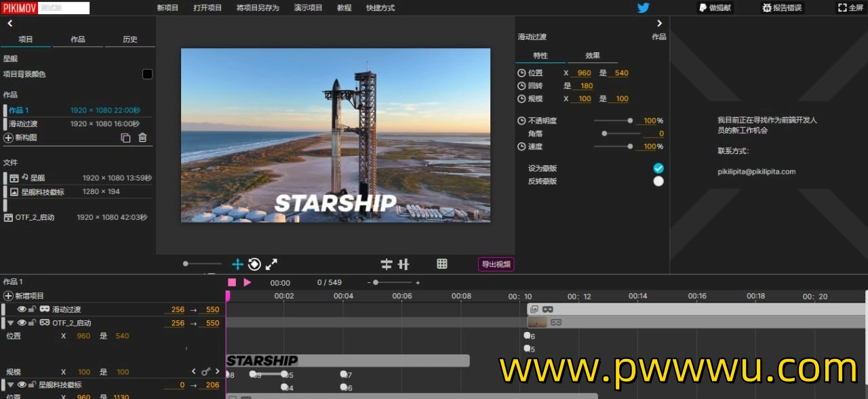Collapse the 星舰科技徽标 layer properties
Image resolution: width=868 pixels, height=399 pixels.
coord(10,385)
